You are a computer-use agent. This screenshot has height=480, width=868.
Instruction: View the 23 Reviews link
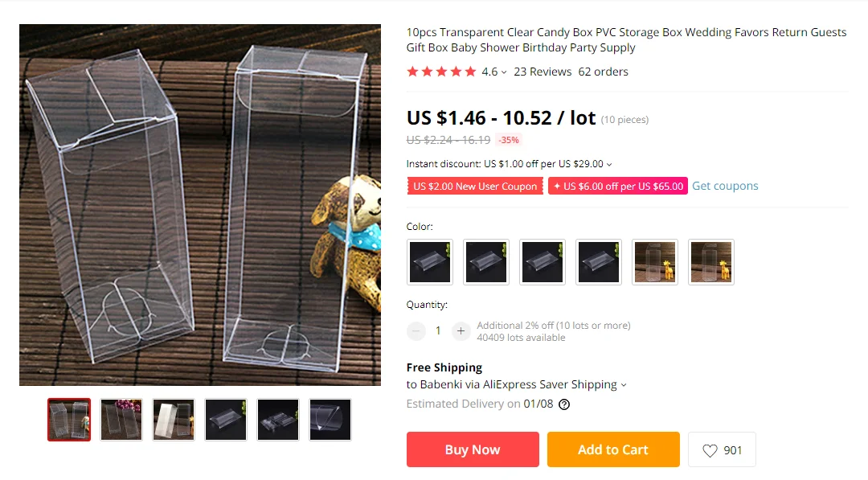click(x=542, y=72)
